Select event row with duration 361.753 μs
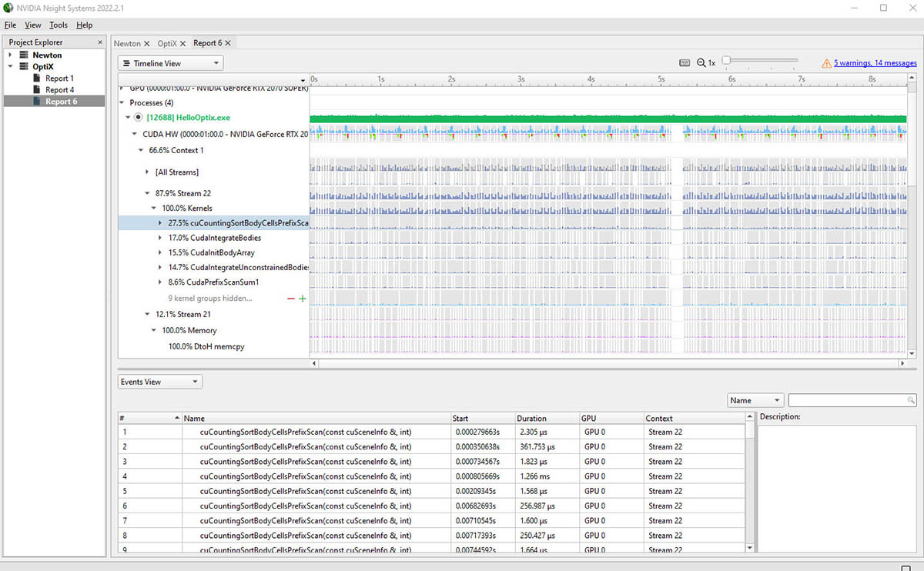 [x=431, y=447]
